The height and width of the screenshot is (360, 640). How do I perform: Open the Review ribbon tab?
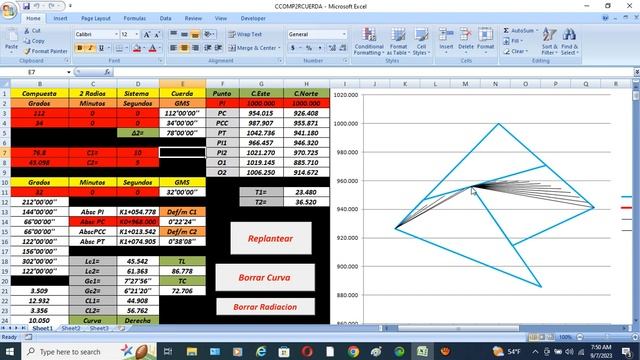(x=193, y=18)
